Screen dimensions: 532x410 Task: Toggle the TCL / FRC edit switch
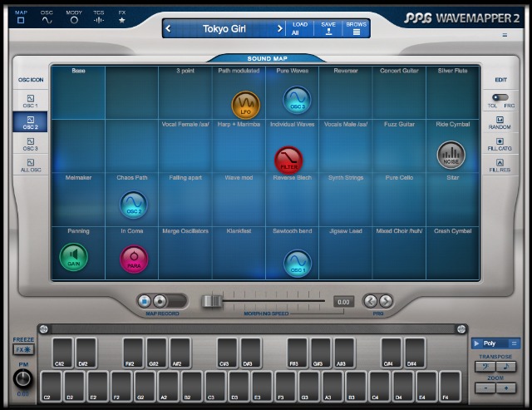coord(500,97)
